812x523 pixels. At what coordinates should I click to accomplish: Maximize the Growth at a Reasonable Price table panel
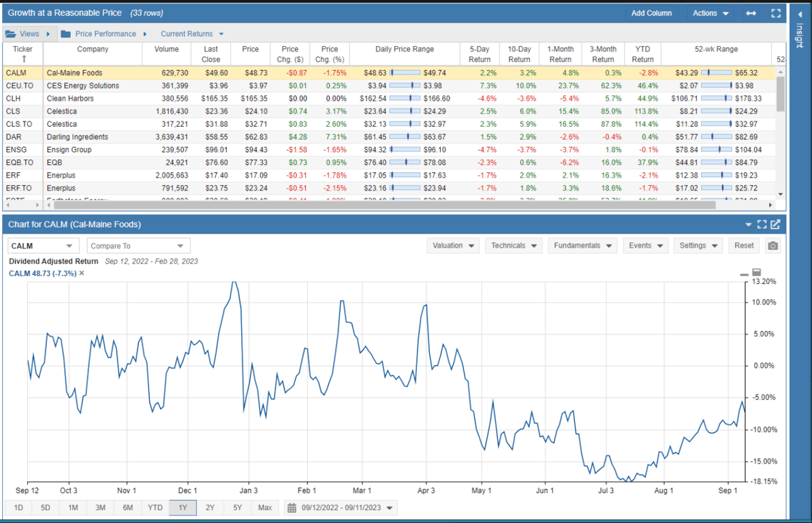coord(776,14)
